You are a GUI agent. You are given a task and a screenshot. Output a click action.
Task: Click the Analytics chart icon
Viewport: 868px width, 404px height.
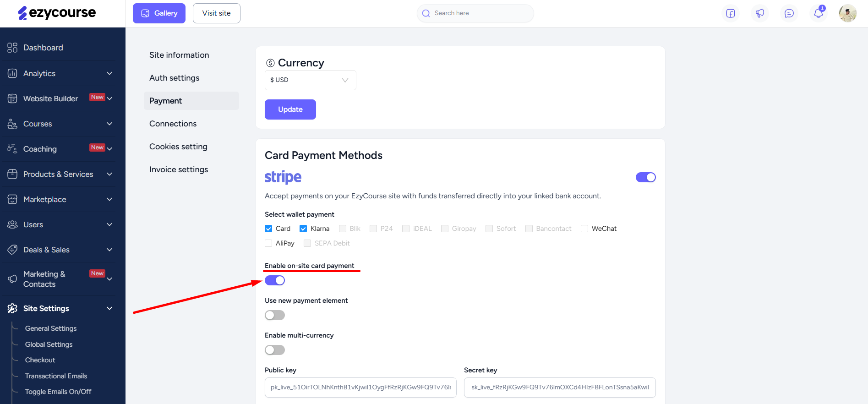click(12, 73)
